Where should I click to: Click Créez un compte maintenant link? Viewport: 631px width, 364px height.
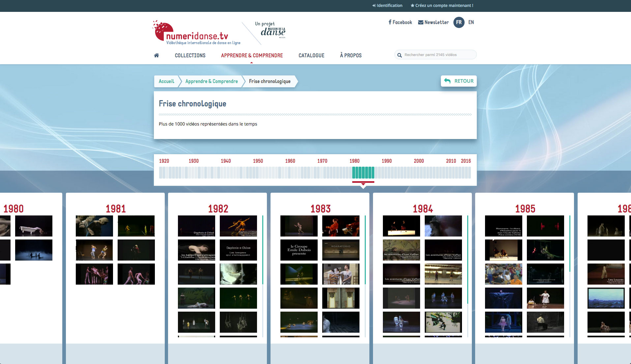(442, 6)
